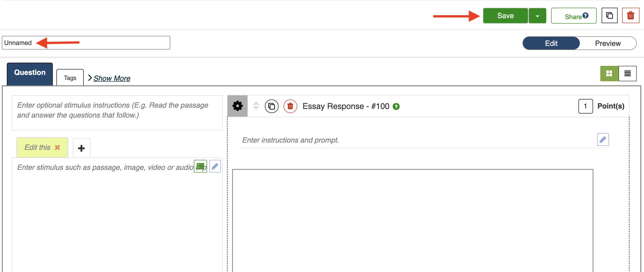Open the Save options dropdown arrow

(537, 16)
